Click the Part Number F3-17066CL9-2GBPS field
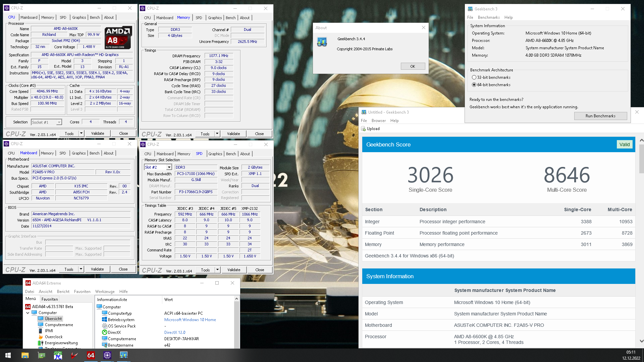Screen dimensions: 644x362 coord(196,192)
